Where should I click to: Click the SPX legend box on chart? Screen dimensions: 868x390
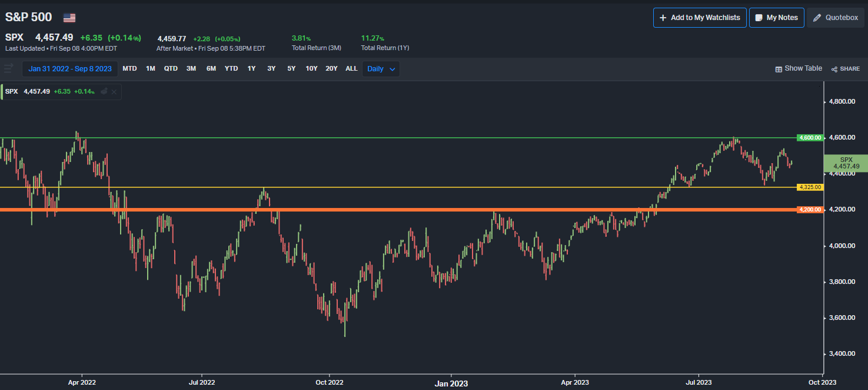pos(61,92)
